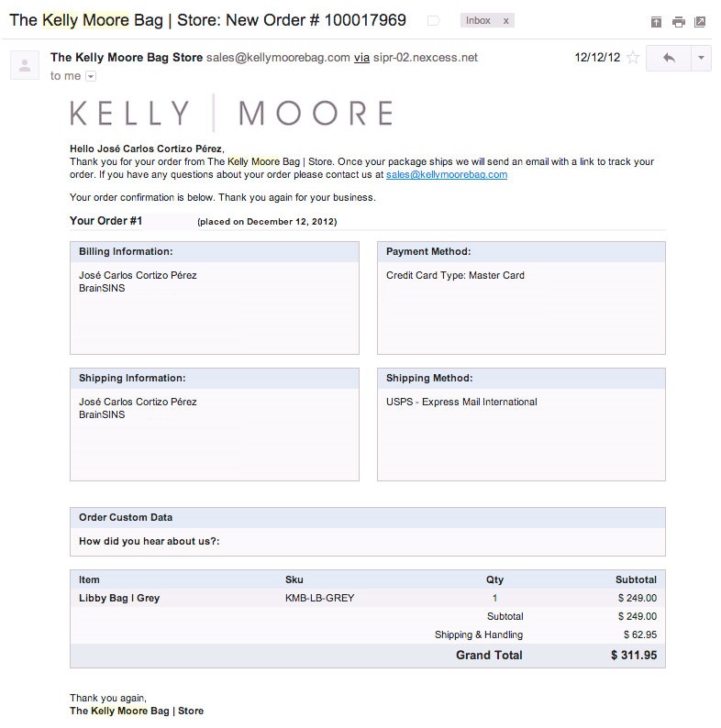Print the email with the printer icon

(x=678, y=22)
